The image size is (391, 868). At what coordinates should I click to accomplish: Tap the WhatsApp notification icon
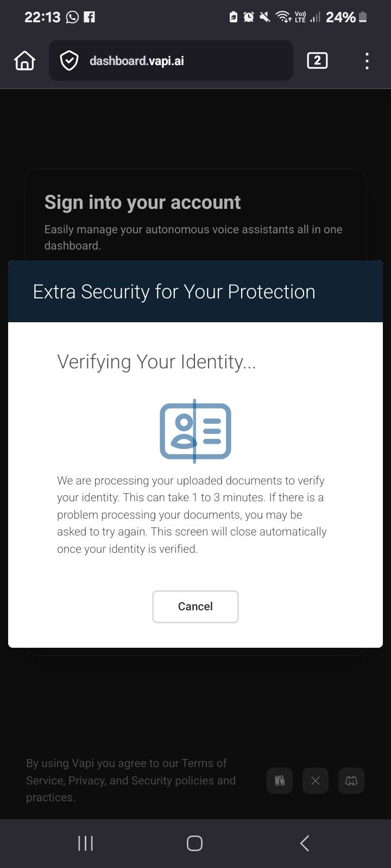click(x=71, y=17)
